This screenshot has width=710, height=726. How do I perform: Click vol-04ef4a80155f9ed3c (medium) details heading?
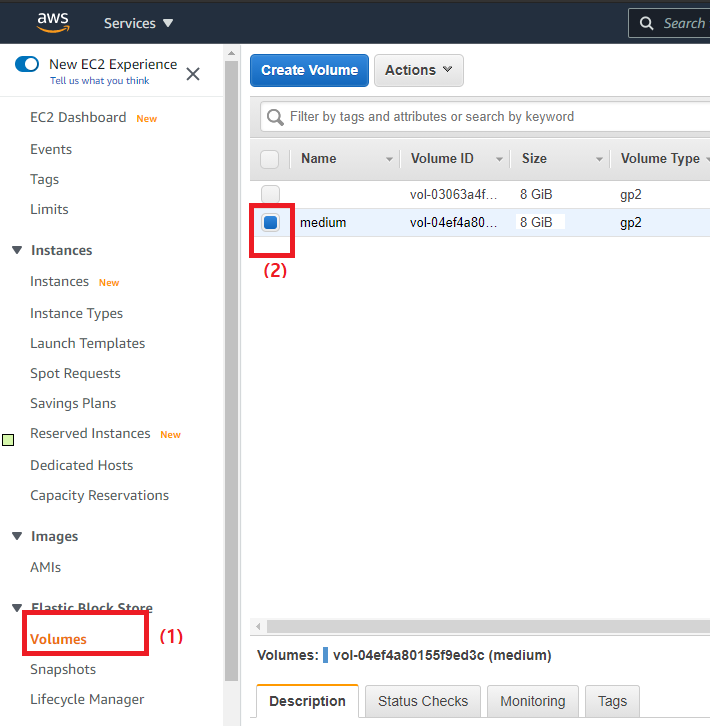click(442, 655)
